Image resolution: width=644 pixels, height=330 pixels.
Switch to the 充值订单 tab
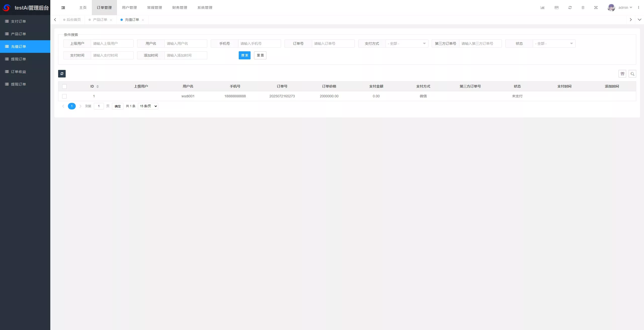[x=132, y=20]
